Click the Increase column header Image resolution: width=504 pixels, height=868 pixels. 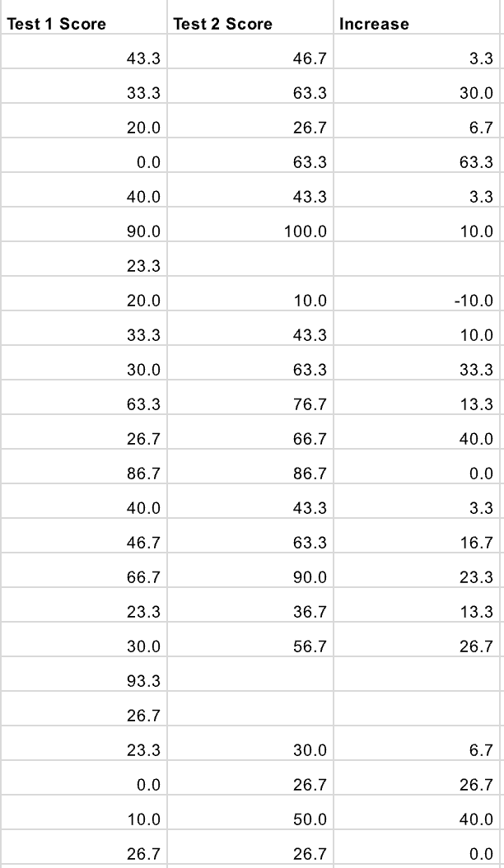(x=374, y=24)
